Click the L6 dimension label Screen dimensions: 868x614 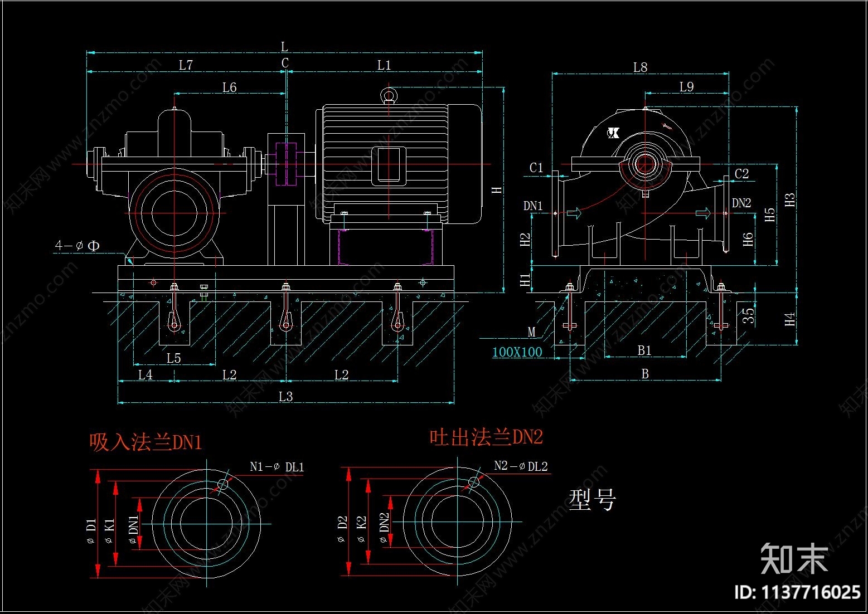pyautogui.click(x=230, y=87)
